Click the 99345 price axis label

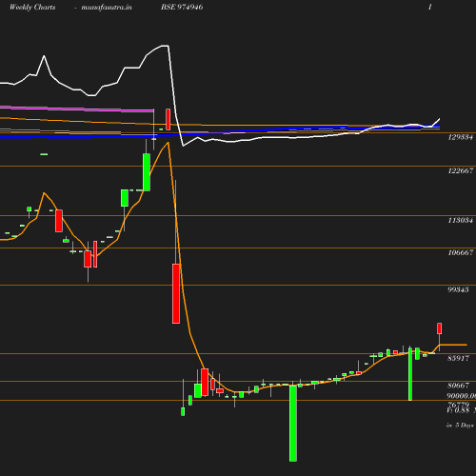(458, 289)
